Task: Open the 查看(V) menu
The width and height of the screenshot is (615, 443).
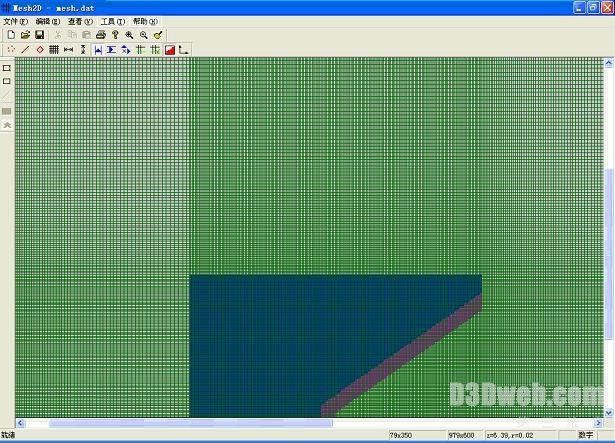Action: (x=80, y=21)
